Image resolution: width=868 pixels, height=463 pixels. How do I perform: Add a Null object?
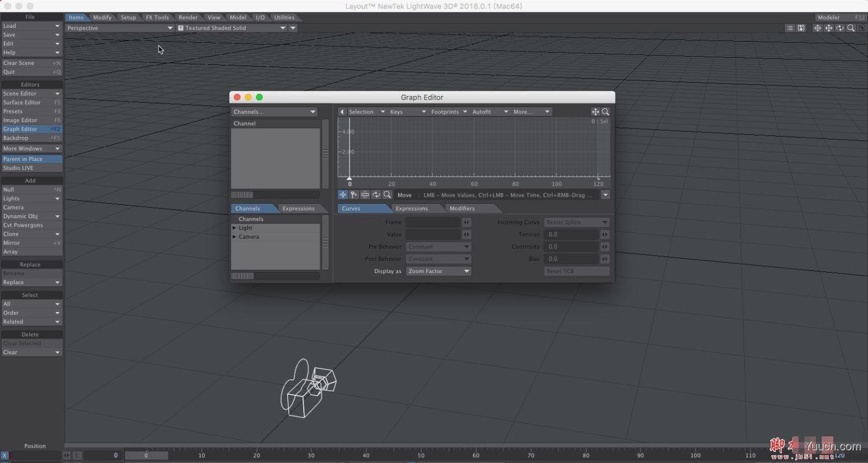pyautogui.click(x=31, y=189)
